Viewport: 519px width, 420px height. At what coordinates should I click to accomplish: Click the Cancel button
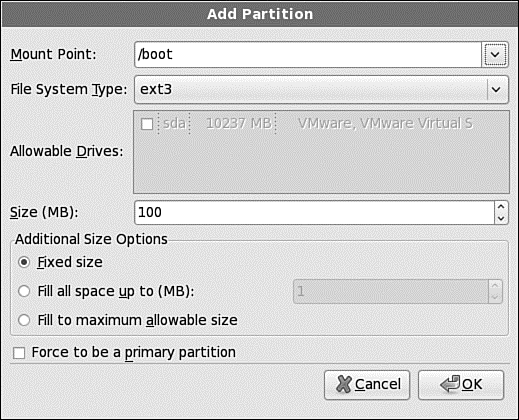pyautogui.click(x=367, y=385)
